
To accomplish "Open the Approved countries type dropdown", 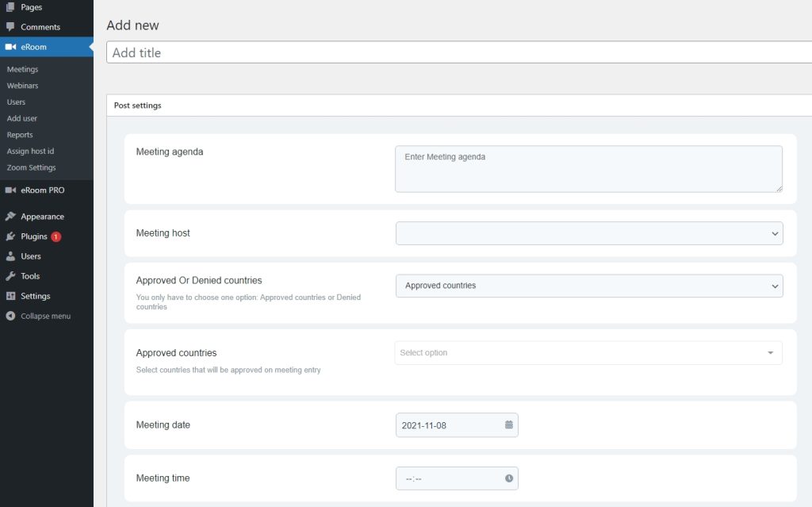I will [588, 286].
